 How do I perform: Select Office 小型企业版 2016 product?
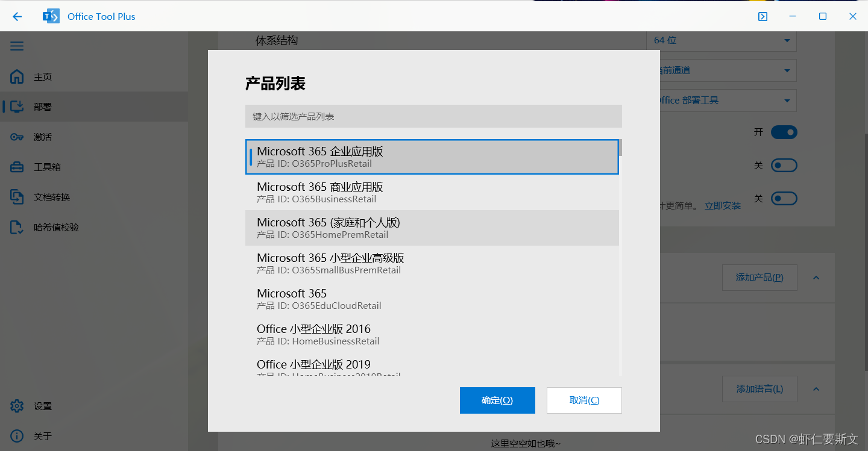[x=432, y=335]
